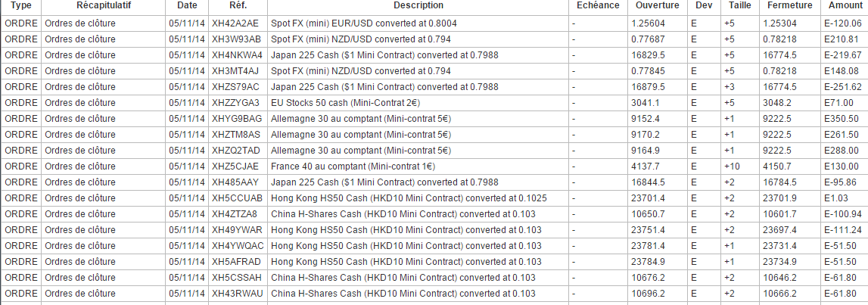Sort by Amount column header
868x305 pixels.
845,5
